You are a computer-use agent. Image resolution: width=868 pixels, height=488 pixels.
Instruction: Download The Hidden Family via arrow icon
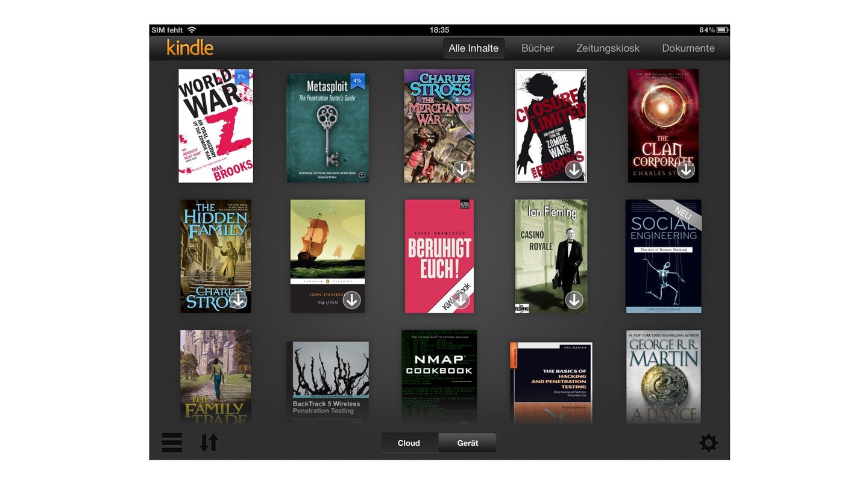238,299
